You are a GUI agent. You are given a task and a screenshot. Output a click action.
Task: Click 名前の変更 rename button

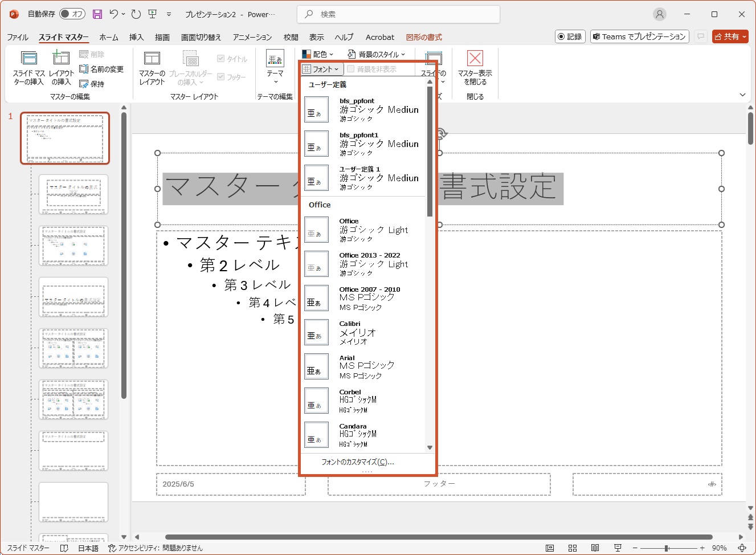tap(101, 69)
